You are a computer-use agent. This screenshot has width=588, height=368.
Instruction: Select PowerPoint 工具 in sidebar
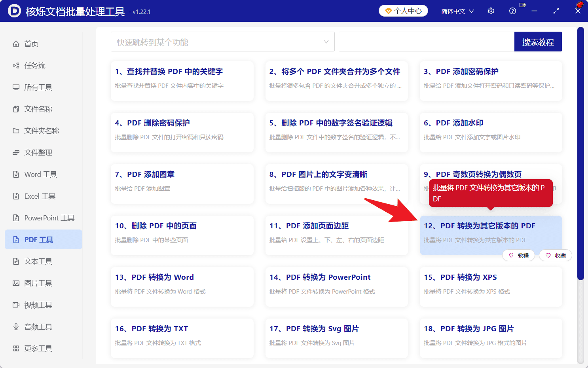point(44,218)
